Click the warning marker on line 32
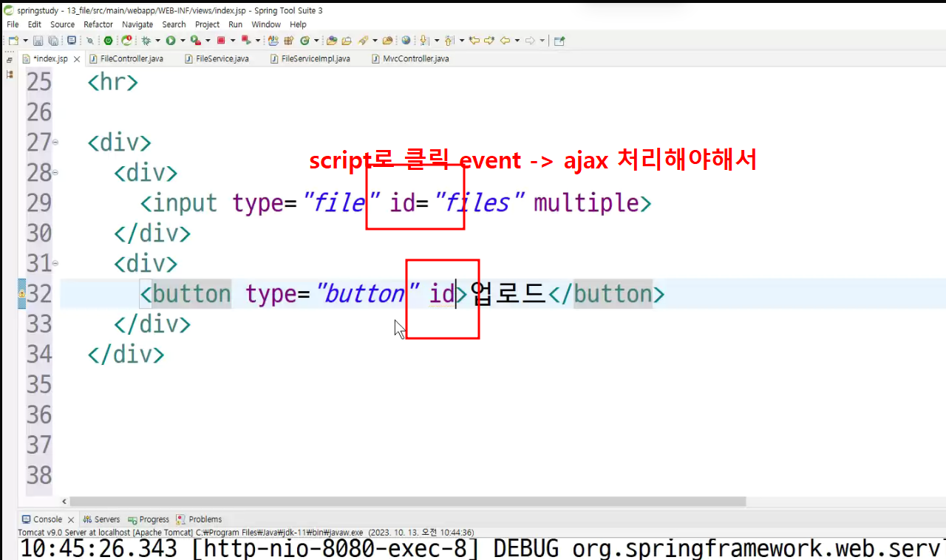 coord(22,294)
